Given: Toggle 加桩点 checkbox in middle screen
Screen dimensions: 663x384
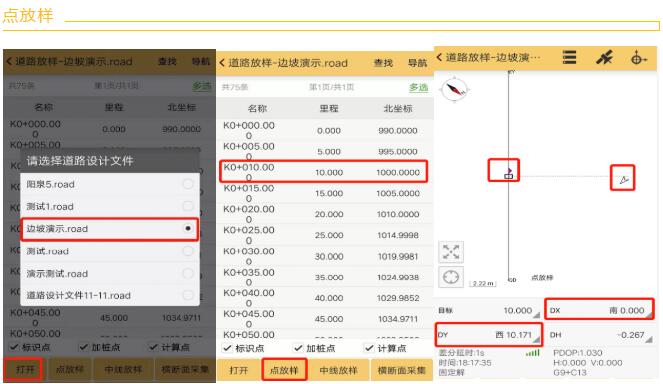Looking at the screenshot, I should point(299,348).
